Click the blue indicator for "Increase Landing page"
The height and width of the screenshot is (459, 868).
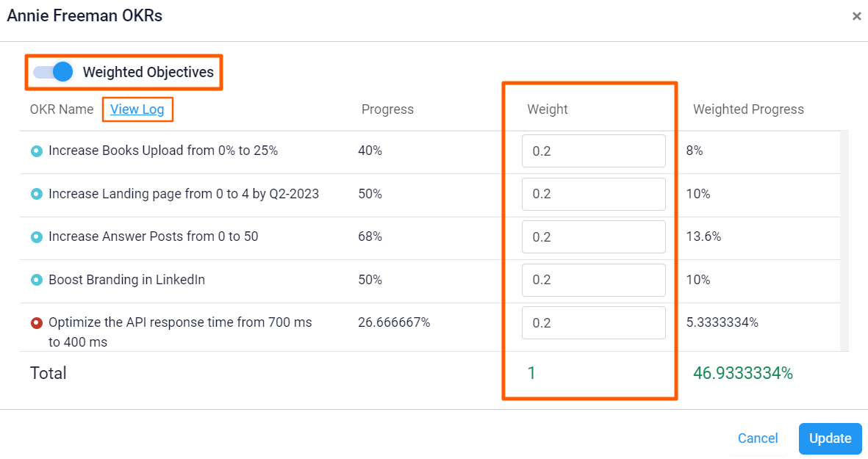[36, 194]
